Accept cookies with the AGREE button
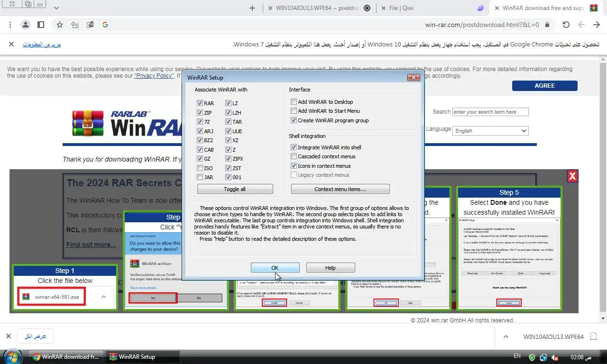The image size is (607, 364). [x=544, y=86]
